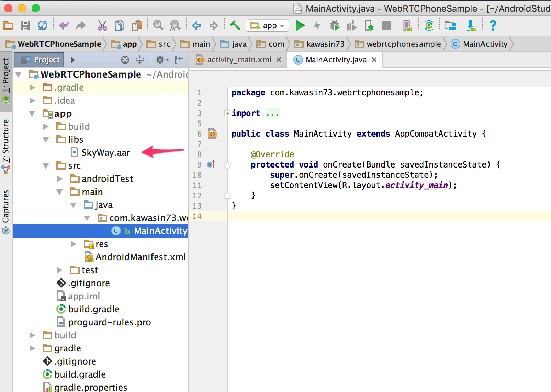Open Project panel settings gear
The image size is (551, 392).
coord(160,59)
